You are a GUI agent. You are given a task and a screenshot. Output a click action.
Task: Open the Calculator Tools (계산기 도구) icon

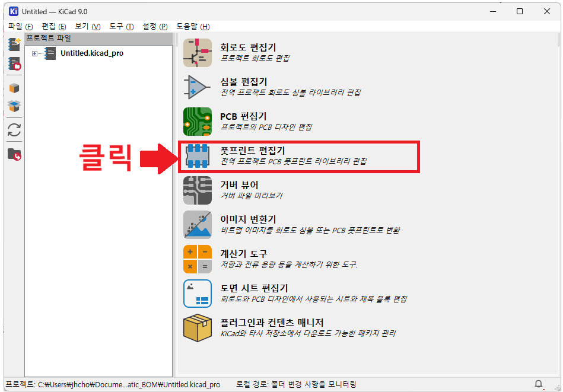[197, 259]
